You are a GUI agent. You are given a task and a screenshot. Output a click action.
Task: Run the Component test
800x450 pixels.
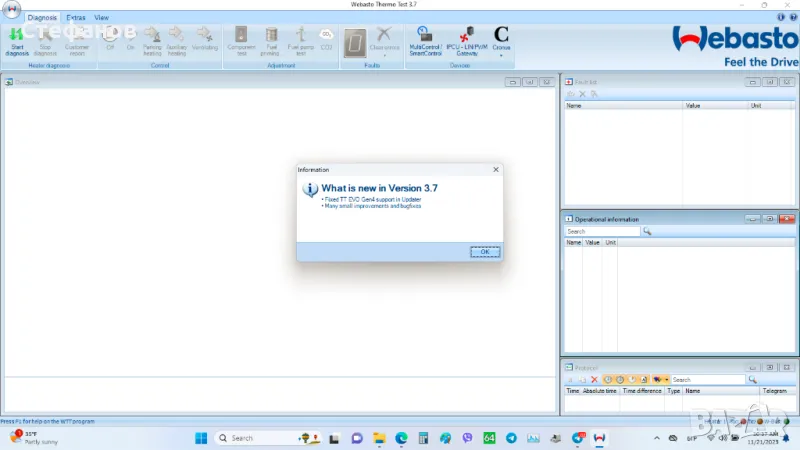(241, 41)
